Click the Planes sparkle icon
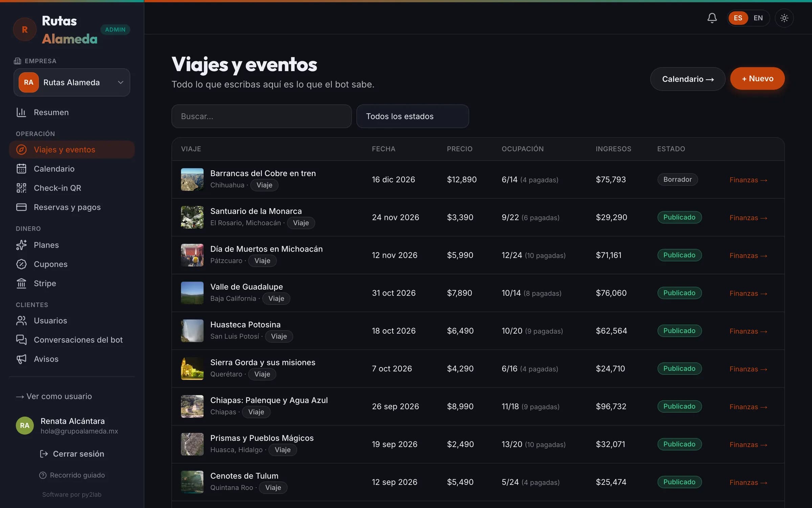This screenshot has height=508, width=812. pyautogui.click(x=21, y=245)
